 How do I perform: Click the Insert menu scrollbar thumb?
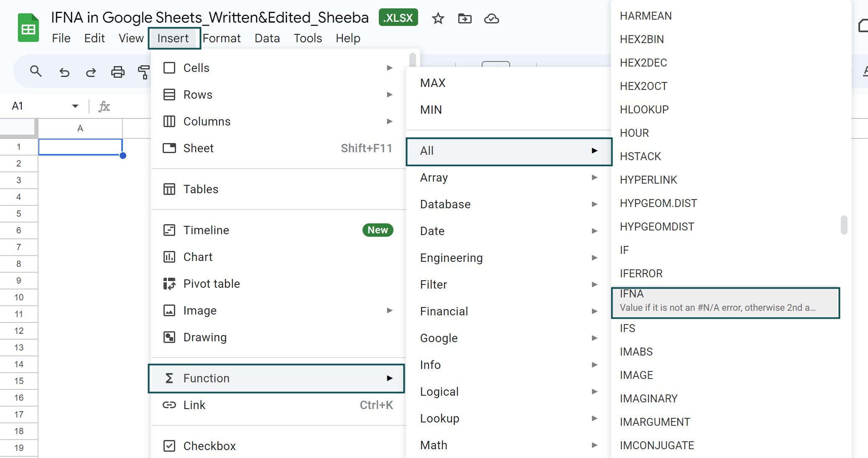tap(413, 59)
